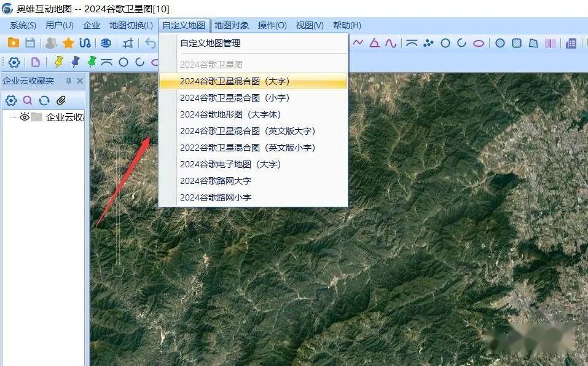
Task: Click the sync icon in the cloud favorites panel
Action: pyautogui.click(x=43, y=100)
